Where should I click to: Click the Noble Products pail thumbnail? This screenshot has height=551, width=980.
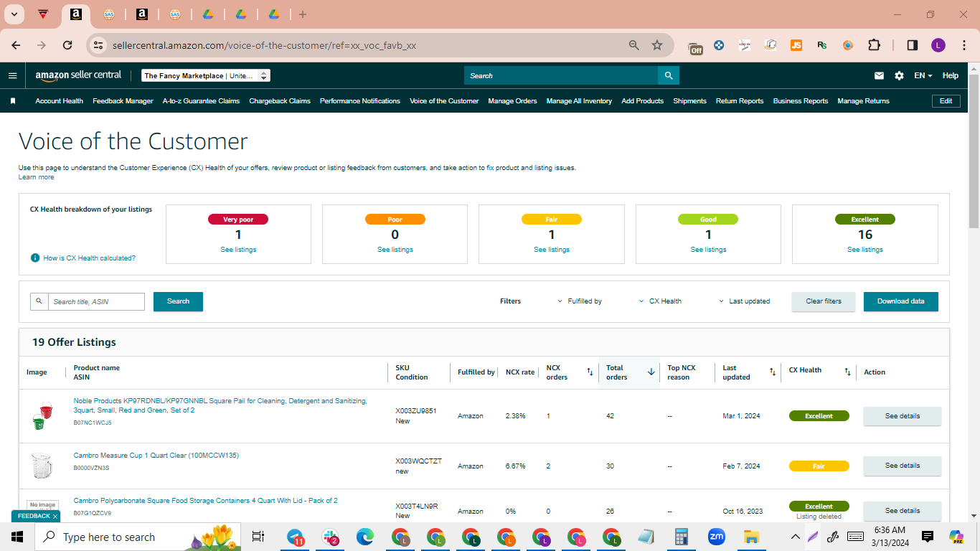click(42, 415)
